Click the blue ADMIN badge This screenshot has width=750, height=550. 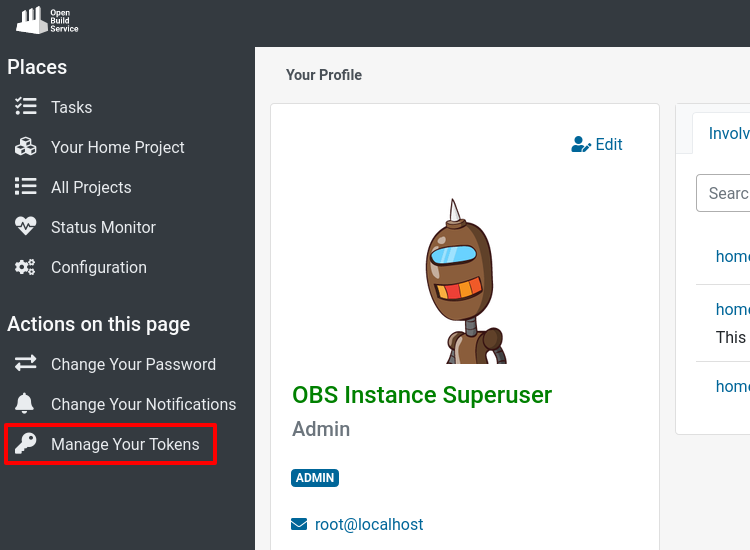click(315, 478)
